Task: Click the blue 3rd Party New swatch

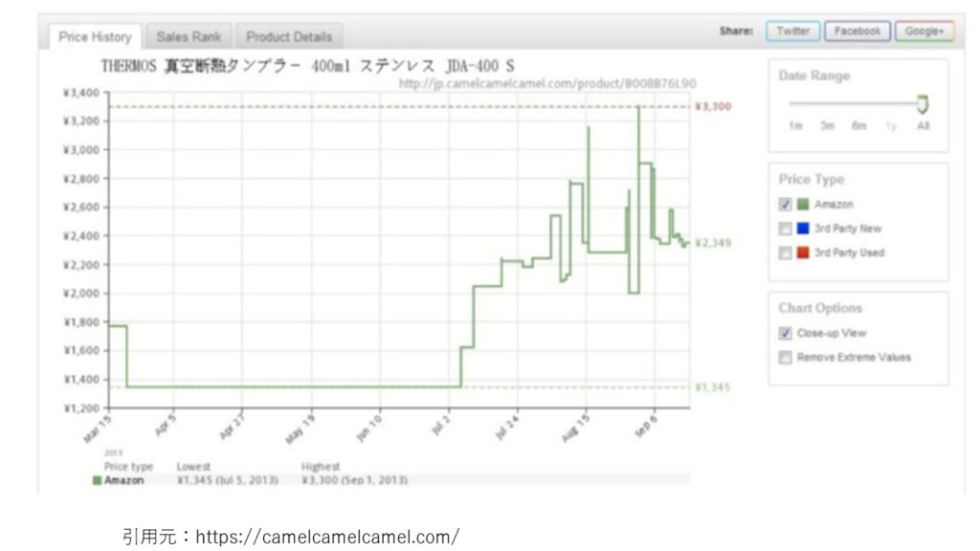Action: point(803,229)
